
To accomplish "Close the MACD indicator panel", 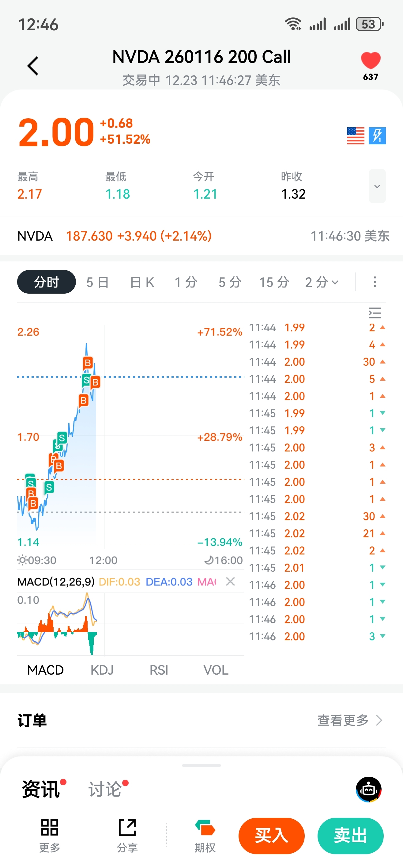I will (230, 581).
